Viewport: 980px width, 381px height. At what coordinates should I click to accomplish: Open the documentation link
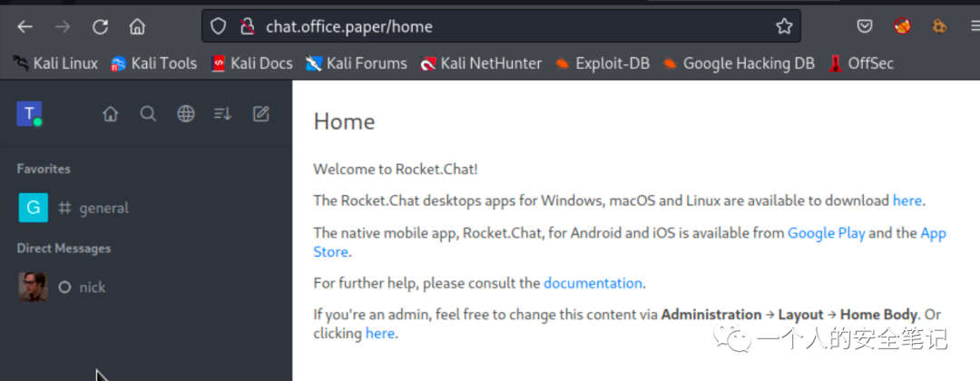click(593, 283)
